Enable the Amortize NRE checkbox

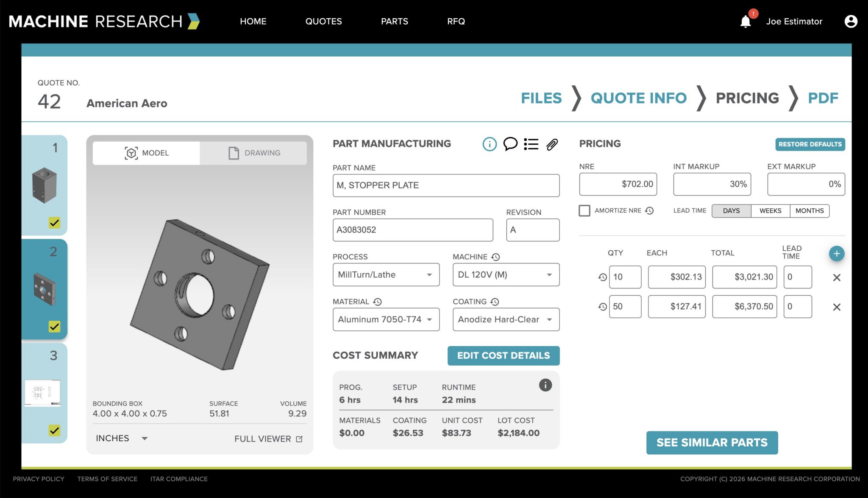[x=584, y=211]
